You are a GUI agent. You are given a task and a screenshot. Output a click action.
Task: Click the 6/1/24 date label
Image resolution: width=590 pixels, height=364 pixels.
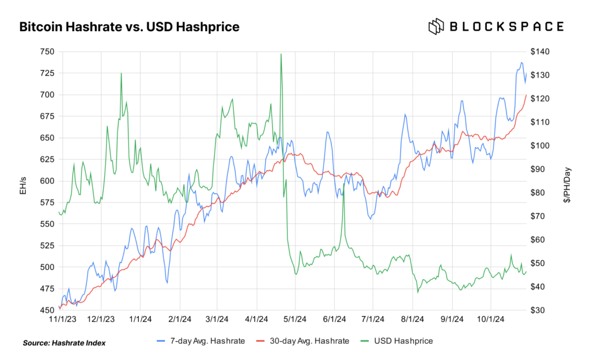[x=335, y=319]
